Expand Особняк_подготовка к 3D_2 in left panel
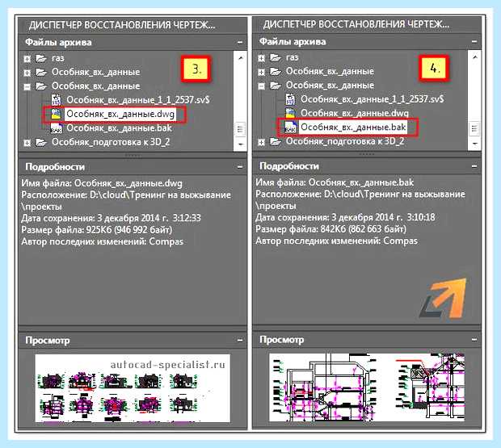 [x=27, y=143]
